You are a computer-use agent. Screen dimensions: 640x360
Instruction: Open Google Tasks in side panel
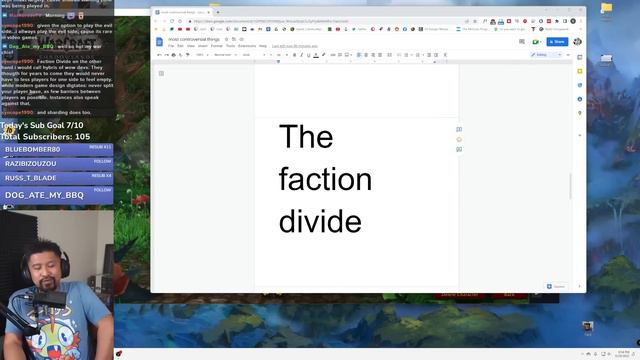tap(580, 85)
